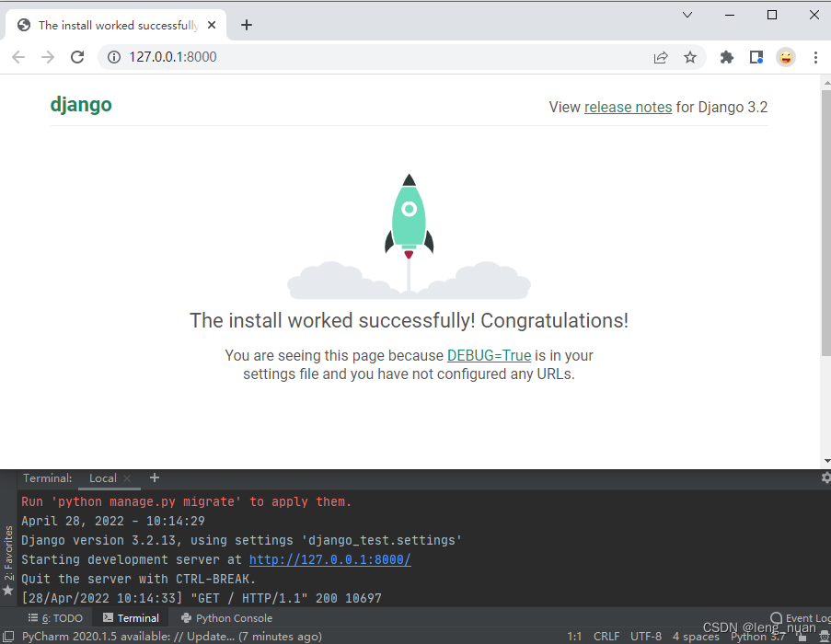Expand the tab search chevron
The height and width of the screenshot is (644, 831).
pos(687,15)
